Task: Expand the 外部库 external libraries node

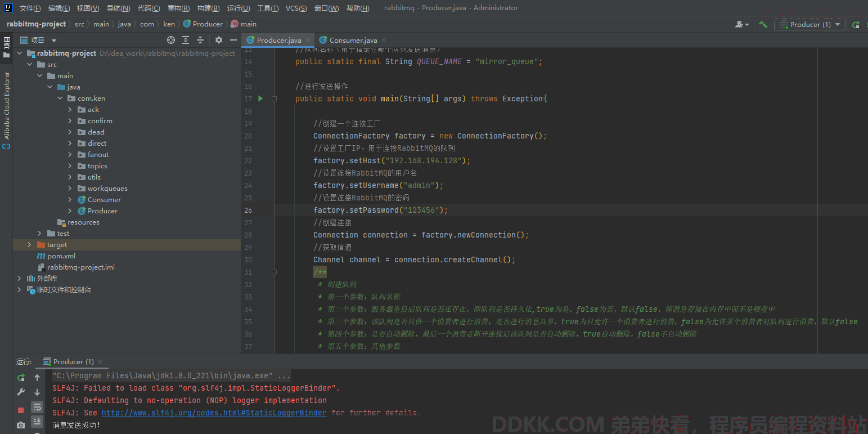Action: 20,278
